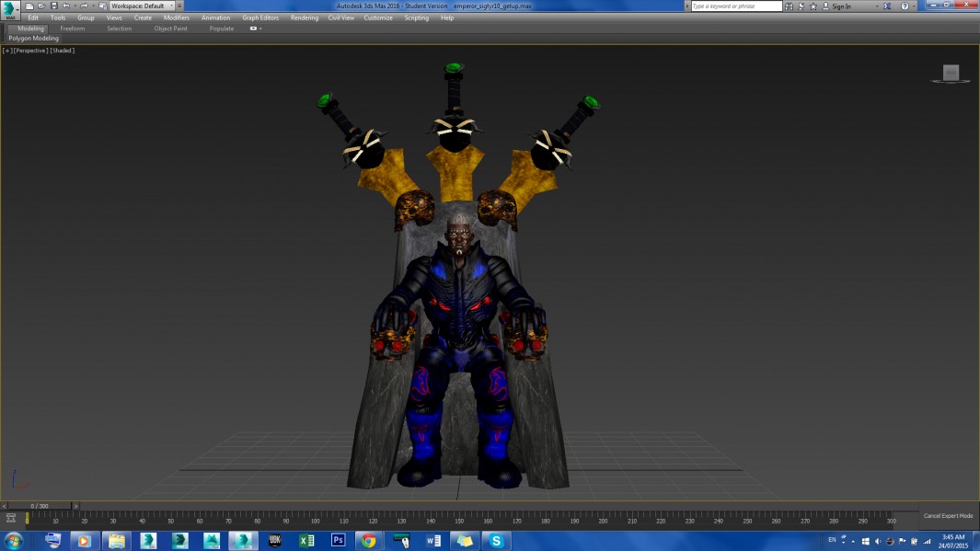Image resolution: width=980 pixels, height=551 pixels.
Task: Click the Sign In link
Action: 840,6
